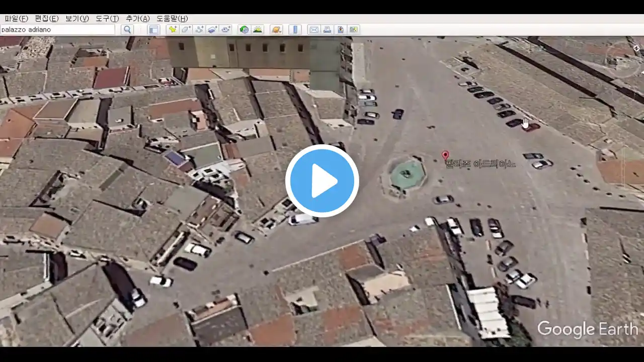Click the red placemark pin on the map
Screen dimensions: 644x362
point(445,156)
